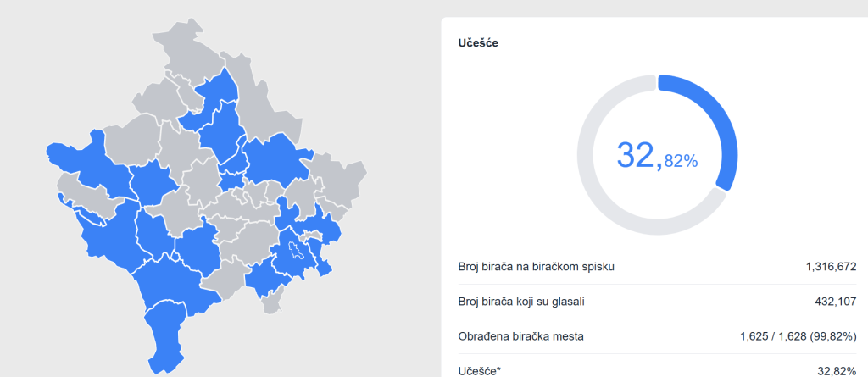Click the 432,107 voters value

coord(835,302)
